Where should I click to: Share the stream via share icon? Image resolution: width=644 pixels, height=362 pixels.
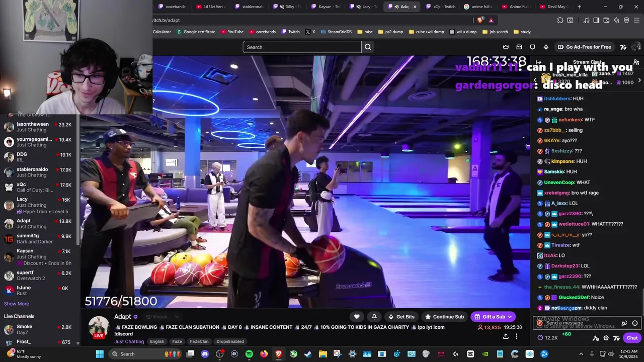click(x=506, y=336)
